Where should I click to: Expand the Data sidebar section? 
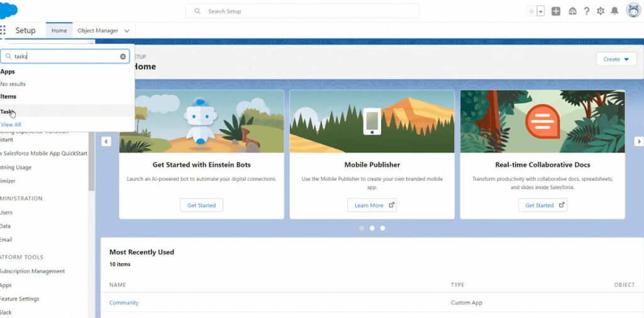(5, 226)
